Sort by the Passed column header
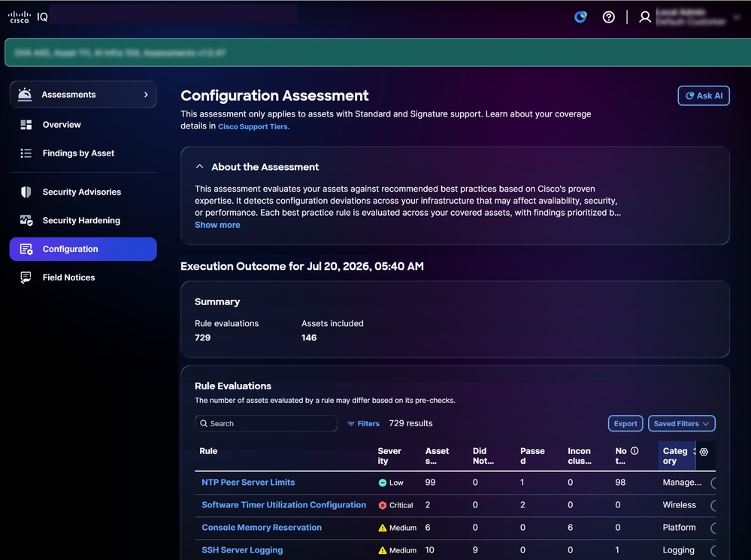Screen dimensions: 751x560 coord(532,456)
